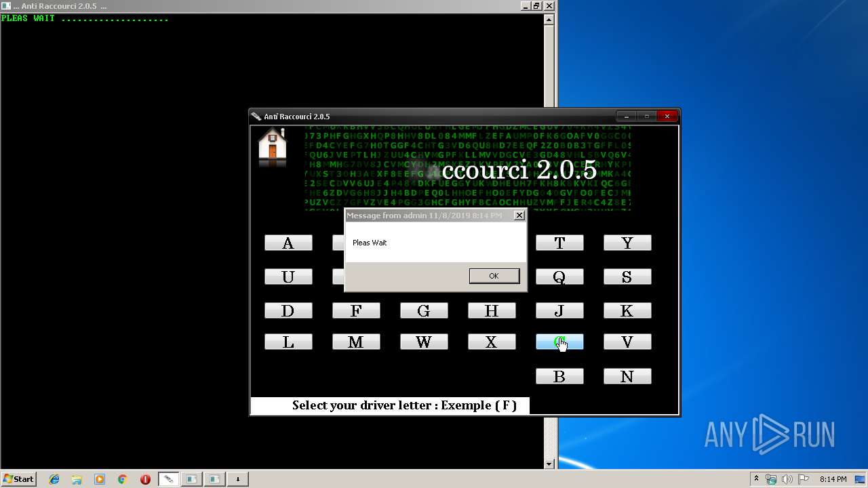Switch to Anti Raccourci taskbar button
This screenshot has width=868, height=488.
pos(168,479)
